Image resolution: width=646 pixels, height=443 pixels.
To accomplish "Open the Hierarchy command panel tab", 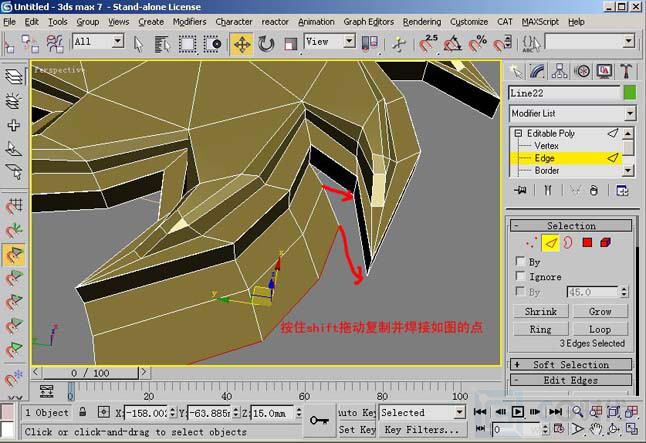I will [559, 71].
